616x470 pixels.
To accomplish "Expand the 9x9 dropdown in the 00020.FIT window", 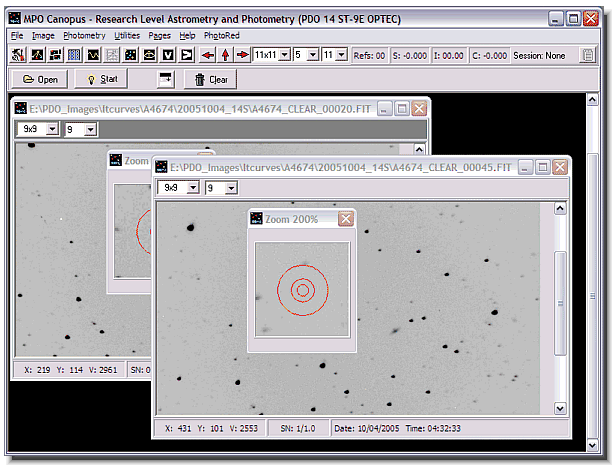I will (52, 129).
